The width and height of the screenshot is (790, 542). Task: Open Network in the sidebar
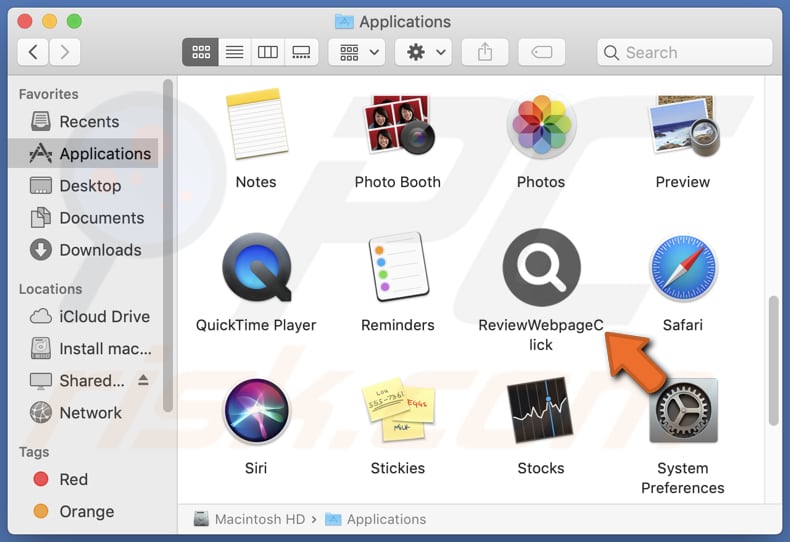tap(83, 413)
